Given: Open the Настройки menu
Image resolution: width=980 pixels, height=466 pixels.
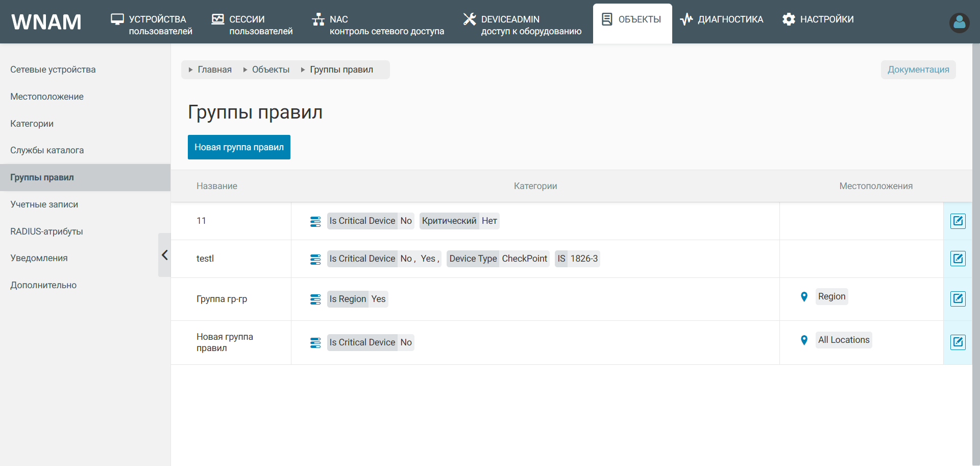Looking at the screenshot, I should (x=818, y=19).
